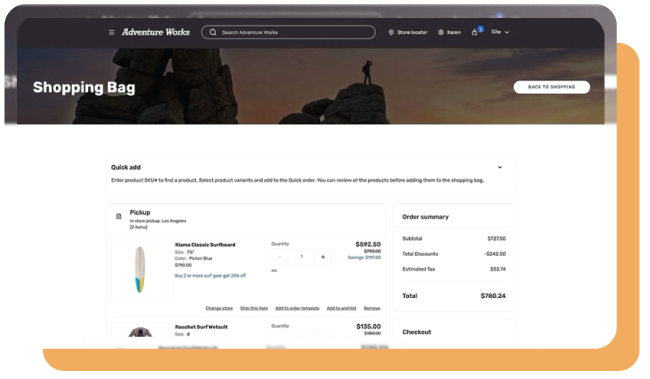Image resolution: width=650 pixels, height=379 pixels.
Task: Decrease surfboard quantity with minus button
Action: tap(279, 257)
